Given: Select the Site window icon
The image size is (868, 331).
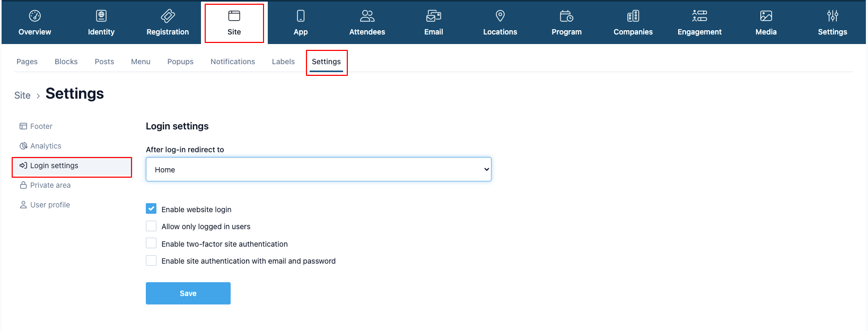Looking at the screenshot, I should pyautogui.click(x=234, y=16).
